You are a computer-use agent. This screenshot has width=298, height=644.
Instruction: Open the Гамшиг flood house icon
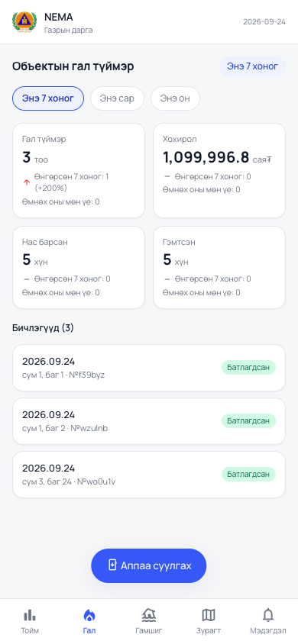tap(149, 615)
